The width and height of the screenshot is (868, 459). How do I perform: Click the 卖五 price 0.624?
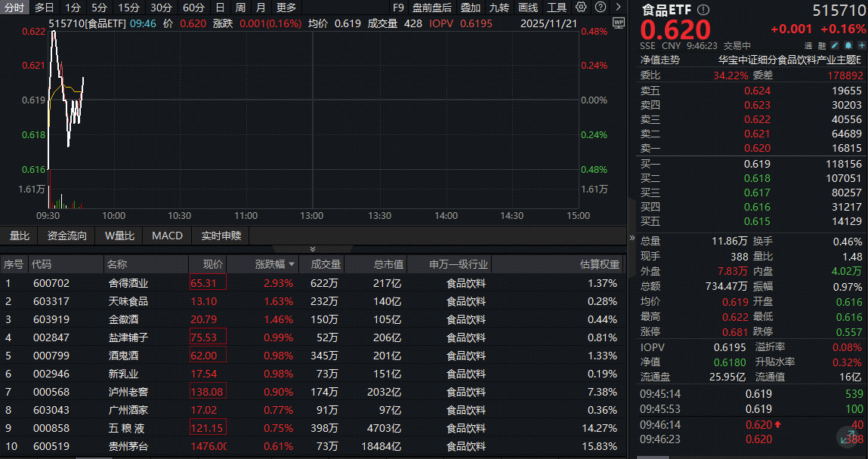click(757, 91)
